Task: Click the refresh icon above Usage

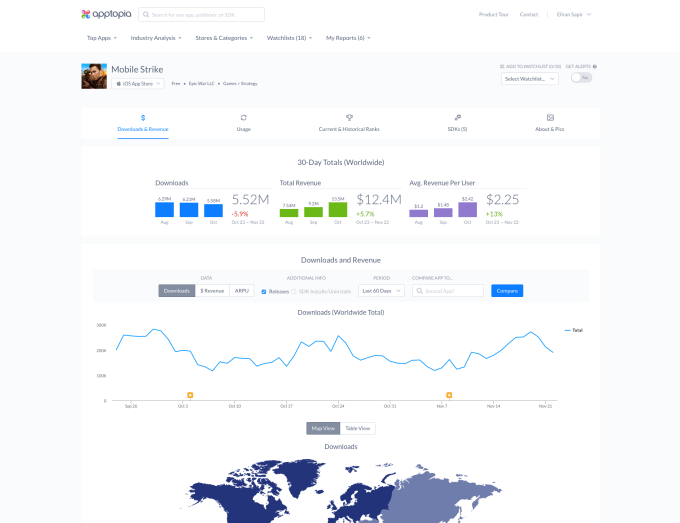Action: point(244,118)
